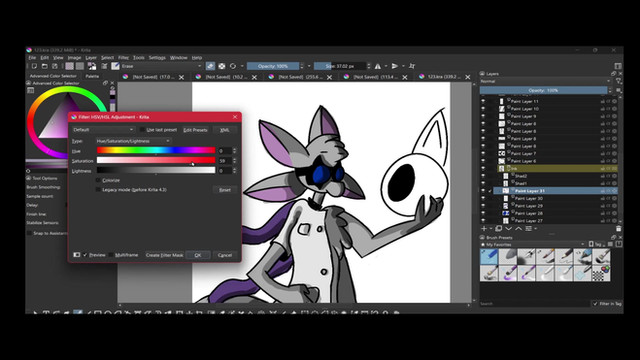Float the Advanced Color Selector docker

105,83
